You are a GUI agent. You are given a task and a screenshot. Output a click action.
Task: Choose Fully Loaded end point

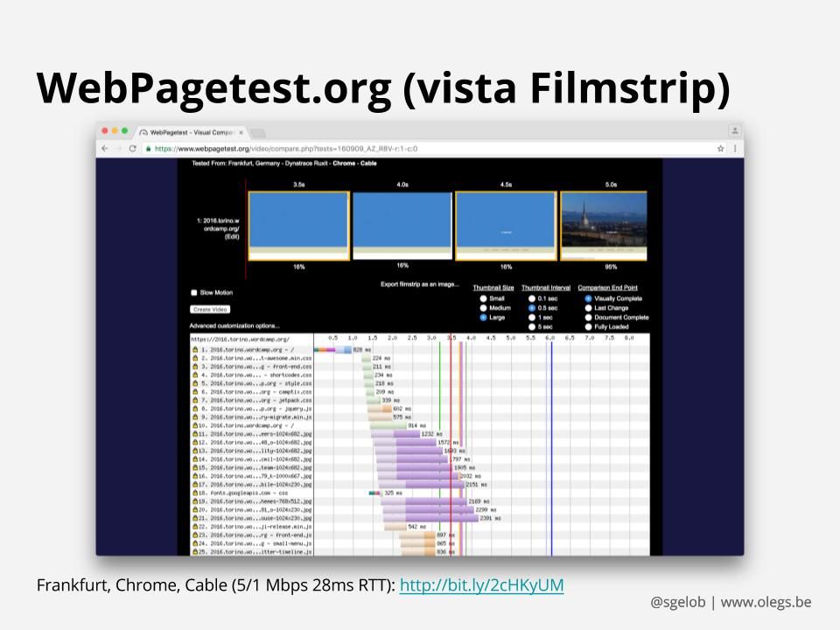tap(588, 326)
